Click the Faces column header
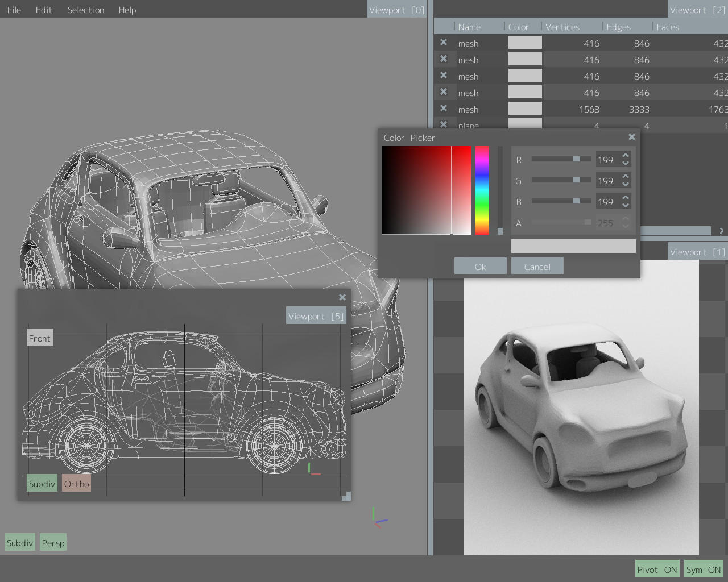 [x=690, y=27]
